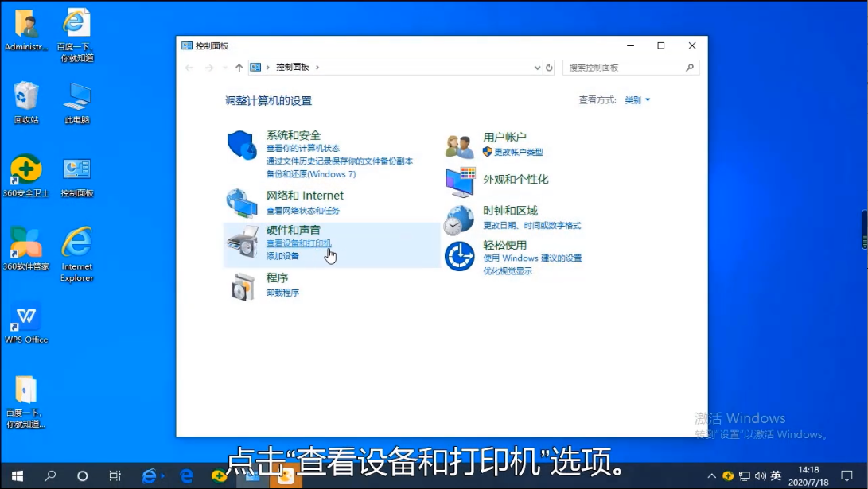The image size is (868, 489).
Task: Refresh the Control Panel address bar
Action: 549,68
